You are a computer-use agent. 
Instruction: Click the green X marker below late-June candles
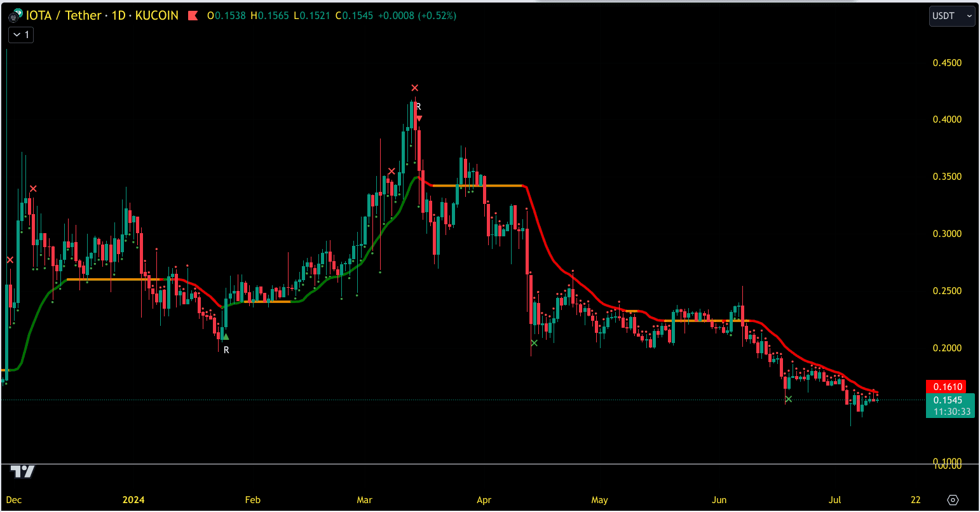click(x=788, y=399)
